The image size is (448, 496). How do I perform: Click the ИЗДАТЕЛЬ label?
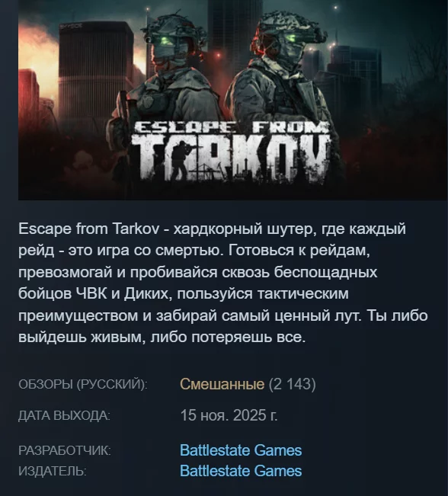[53, 471]
